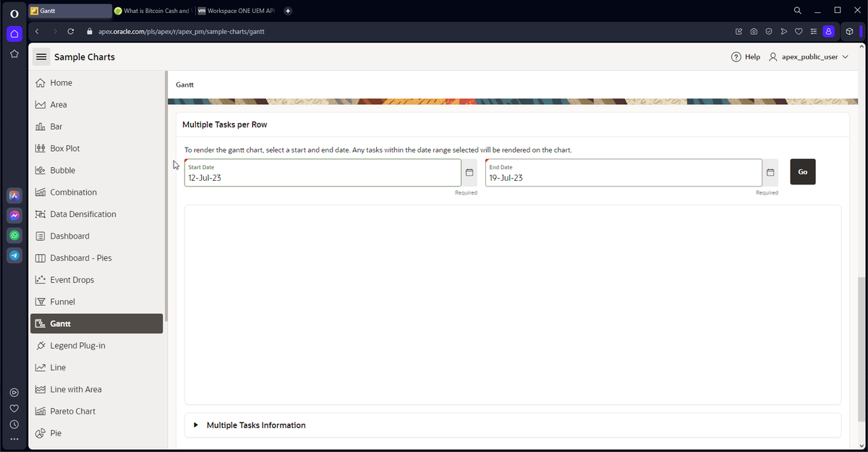Open Opera start page home icon

(x=14, y=34)
